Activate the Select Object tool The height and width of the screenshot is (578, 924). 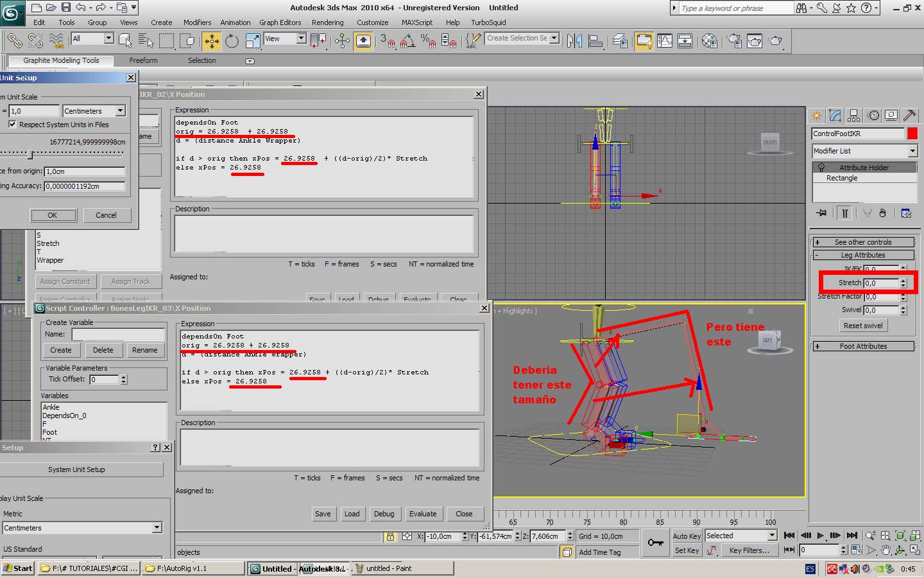(x=125, y=40)
